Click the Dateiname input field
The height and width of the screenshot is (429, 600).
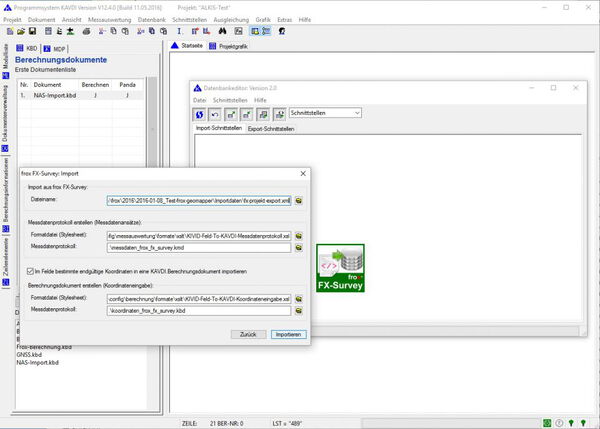(200, 200)
